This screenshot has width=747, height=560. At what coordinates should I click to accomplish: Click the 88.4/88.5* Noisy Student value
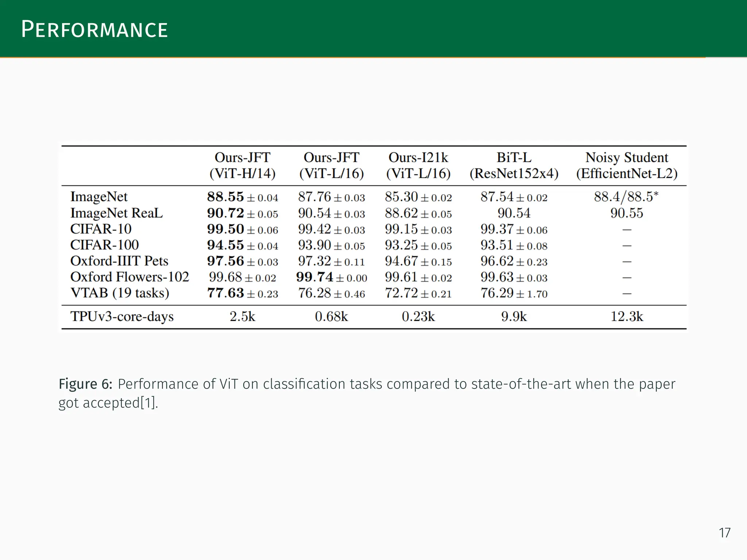[x=626, y=197]
